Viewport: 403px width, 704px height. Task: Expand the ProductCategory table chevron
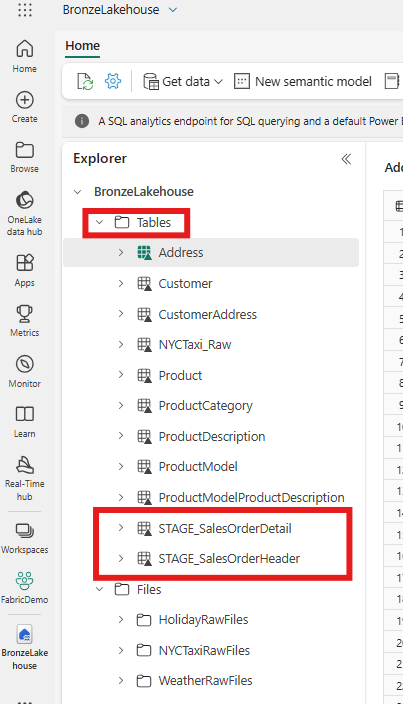pos(121,405)
